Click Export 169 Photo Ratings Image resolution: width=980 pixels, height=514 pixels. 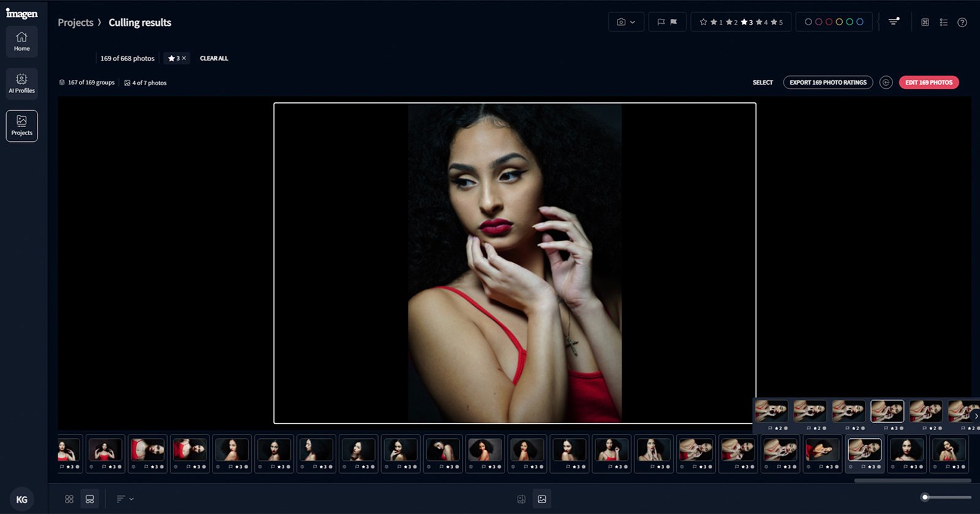[x=827, y=83]
